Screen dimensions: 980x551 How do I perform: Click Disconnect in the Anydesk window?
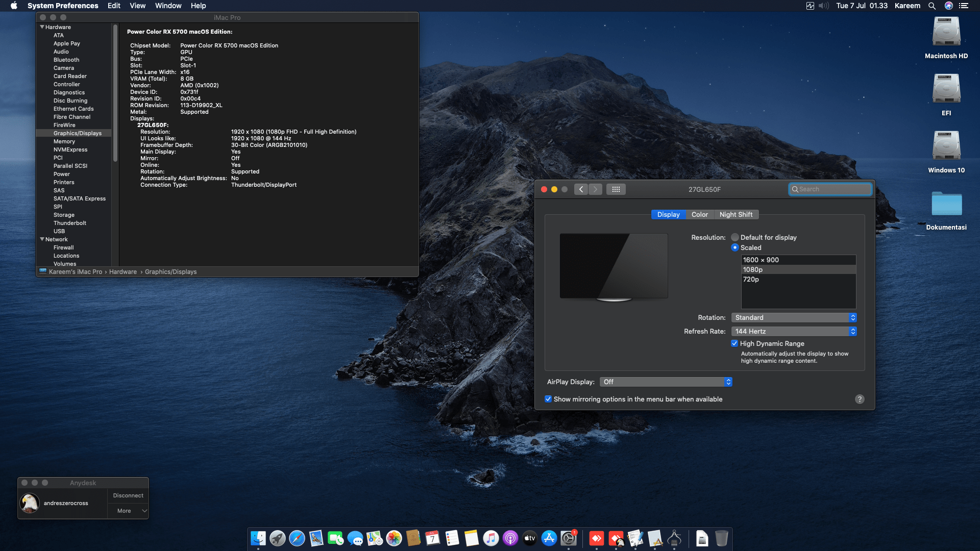point(128,495)
